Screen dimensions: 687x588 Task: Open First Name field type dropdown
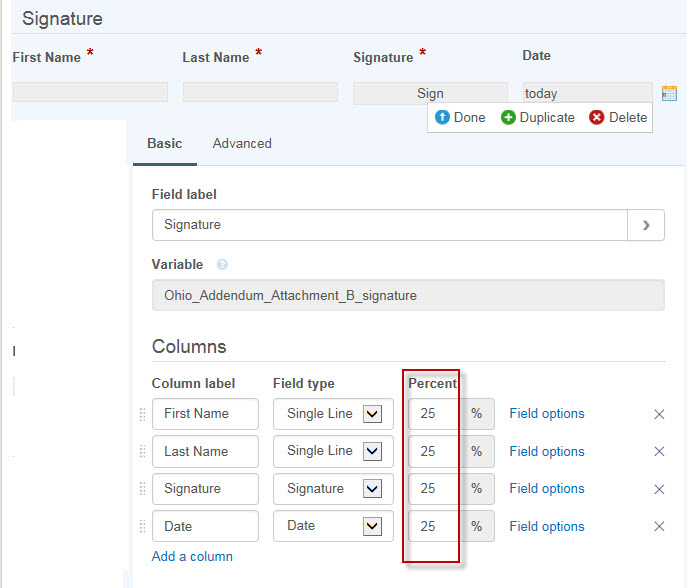pyautogui.click(x=372, y=414)
